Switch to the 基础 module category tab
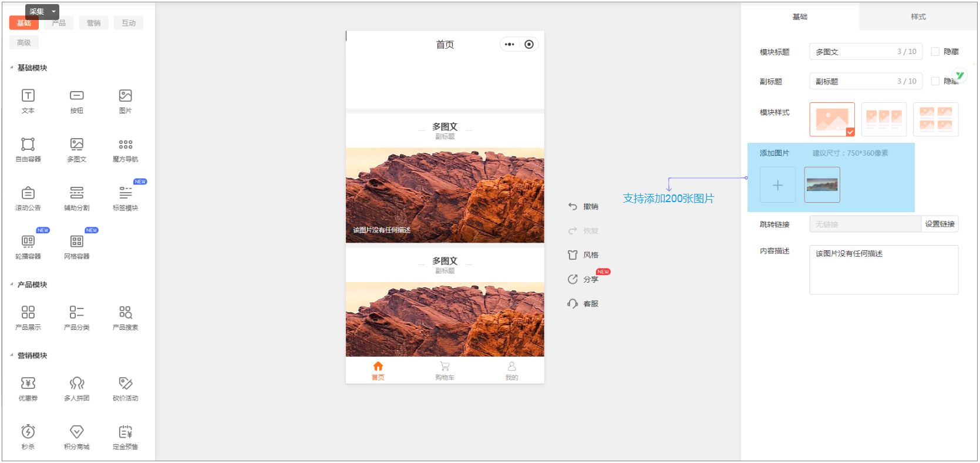This screenshot has width=980, height=463. (x=24, y=23)
